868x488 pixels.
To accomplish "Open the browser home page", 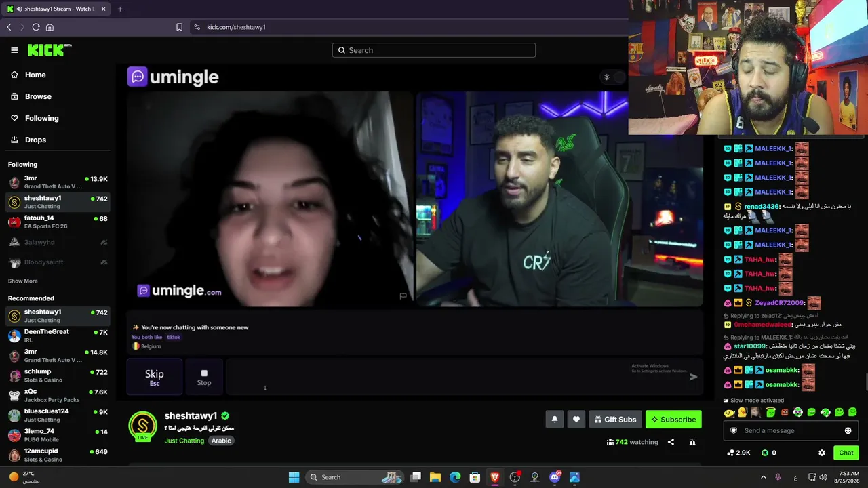I will (x=50, y=27).
